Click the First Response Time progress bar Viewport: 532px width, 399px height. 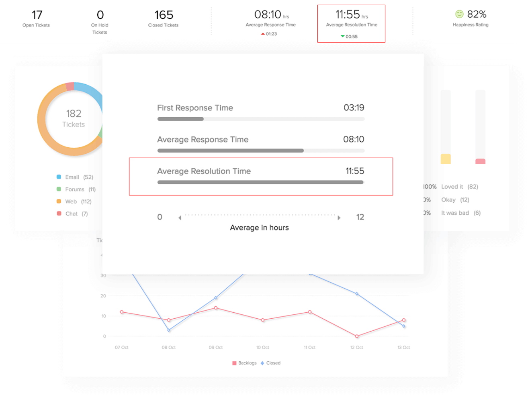tap(261, 119)
